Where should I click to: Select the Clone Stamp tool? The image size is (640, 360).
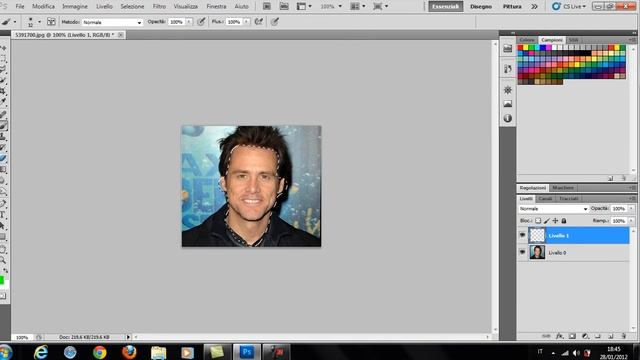(3, 136)
